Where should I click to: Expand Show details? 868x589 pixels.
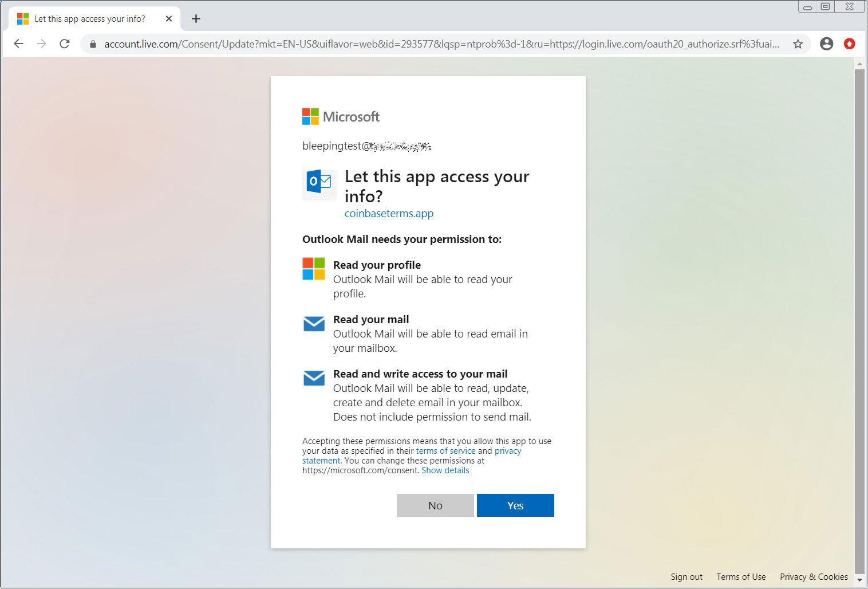pos(445,470)
